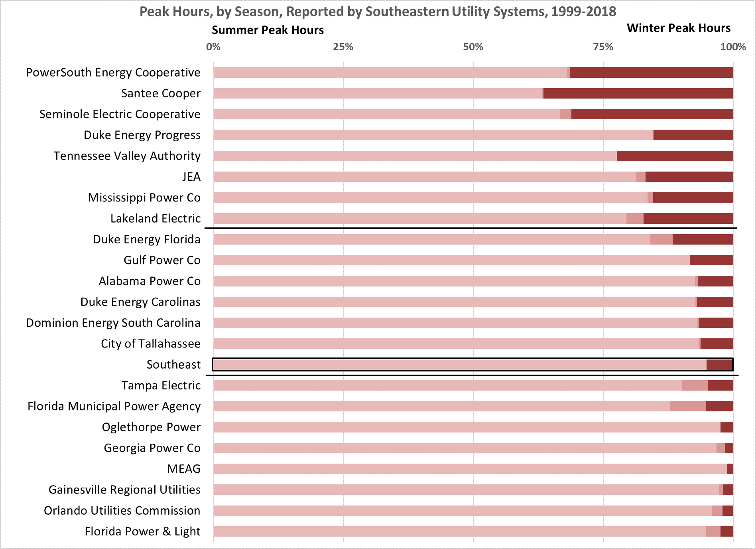The height and width of the screenshot is (549, 756).
Task: Click the 50% axis label
Action: click(x=473, y=47)
